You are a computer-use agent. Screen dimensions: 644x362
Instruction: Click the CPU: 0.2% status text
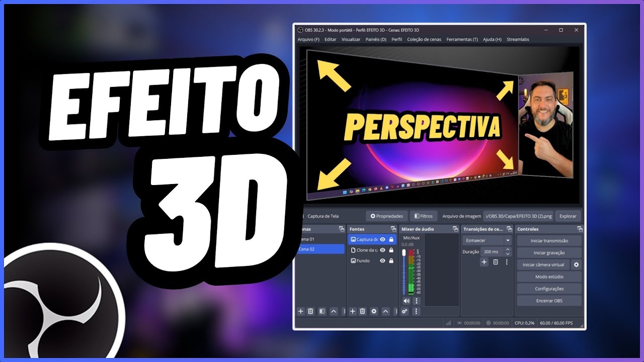tap(524, 323)
